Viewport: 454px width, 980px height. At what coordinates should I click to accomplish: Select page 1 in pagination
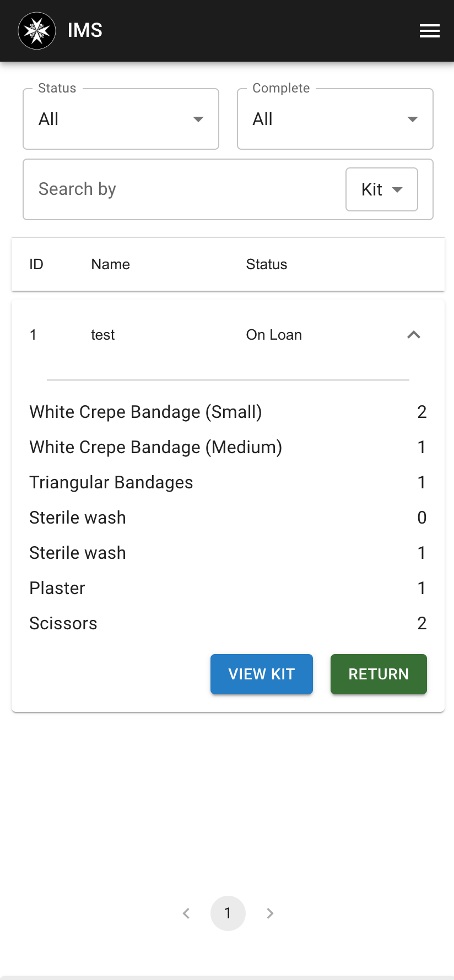point(228,913)
